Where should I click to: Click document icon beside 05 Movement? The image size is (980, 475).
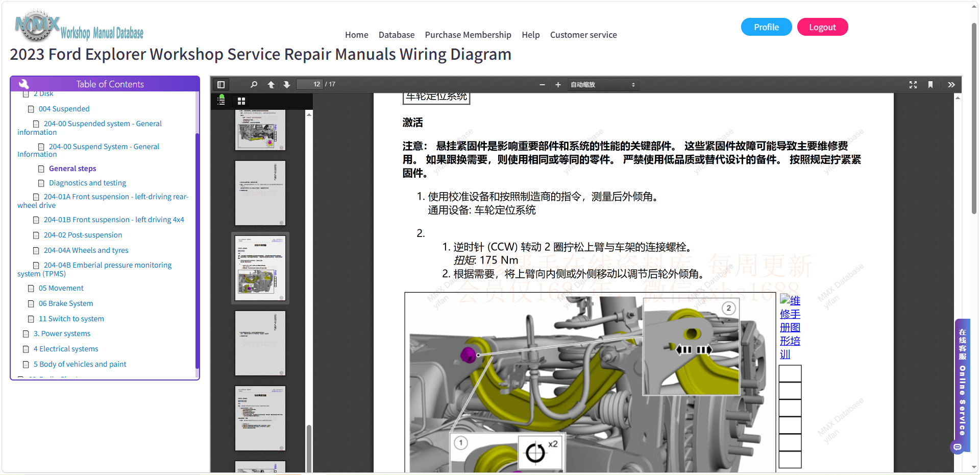[31, 289]
